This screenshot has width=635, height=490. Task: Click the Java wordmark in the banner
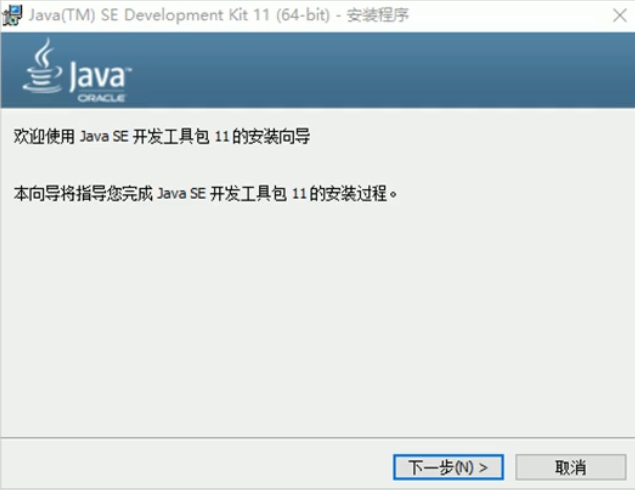pyautogui.click(x=98, y=75)
